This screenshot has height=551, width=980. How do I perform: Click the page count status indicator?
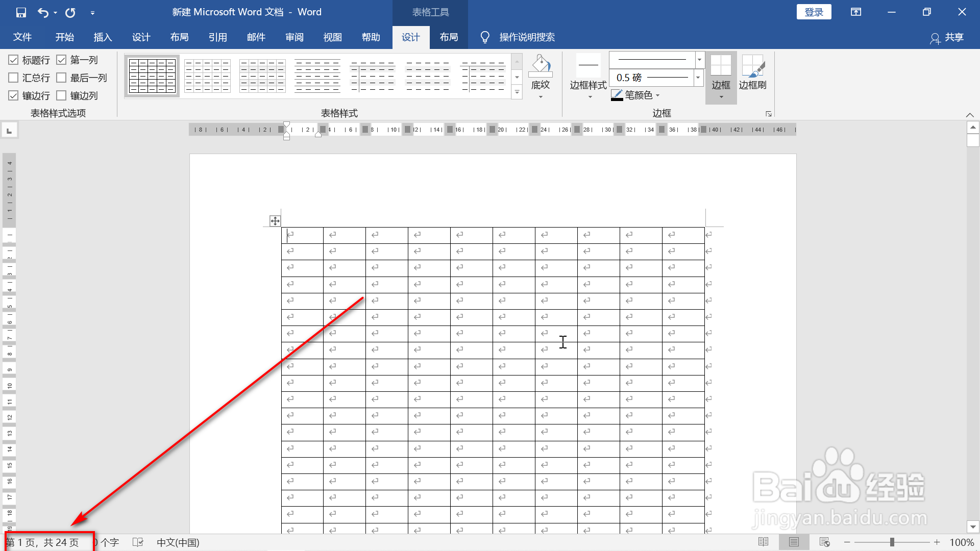[43, 542]
